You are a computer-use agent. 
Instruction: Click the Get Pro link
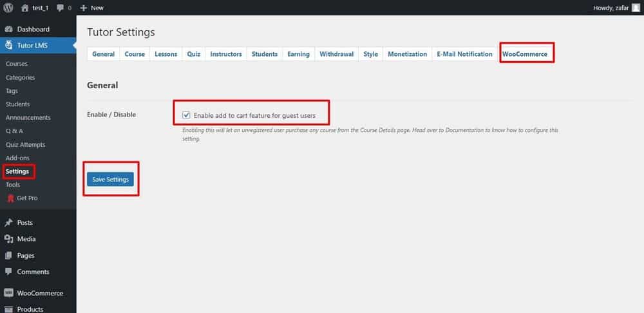pyautogui.click(x=27, y=198)
